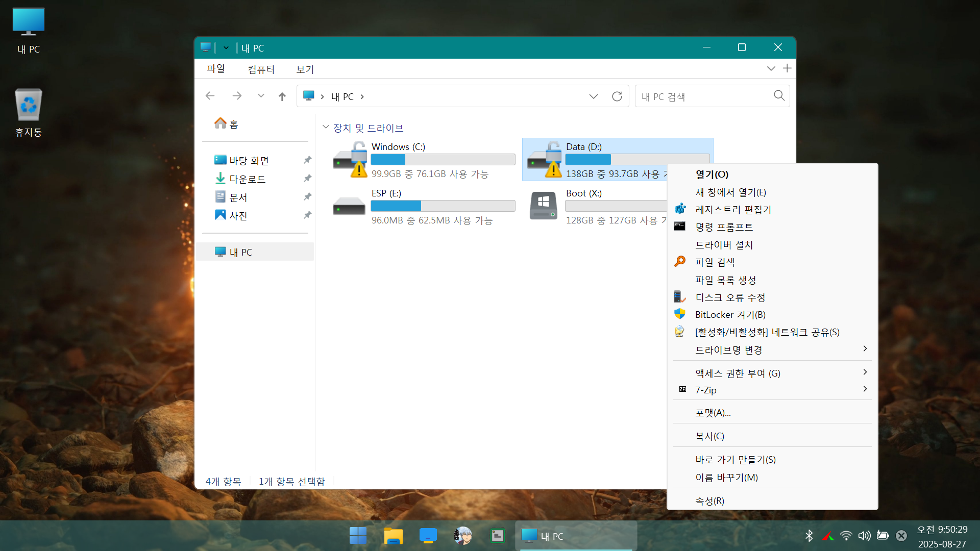
Task: Click File Explorer in the taskbar
Action: [393, 536]
